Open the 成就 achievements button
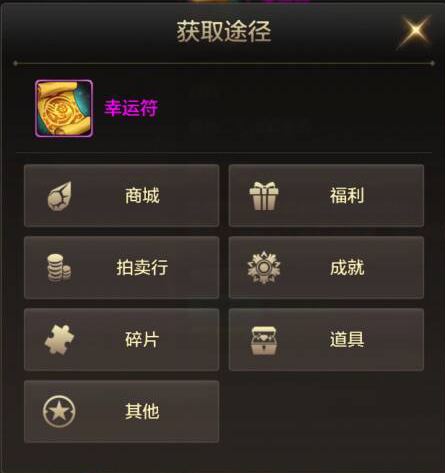The image size is (445, 473). click(x=326, y=268)
